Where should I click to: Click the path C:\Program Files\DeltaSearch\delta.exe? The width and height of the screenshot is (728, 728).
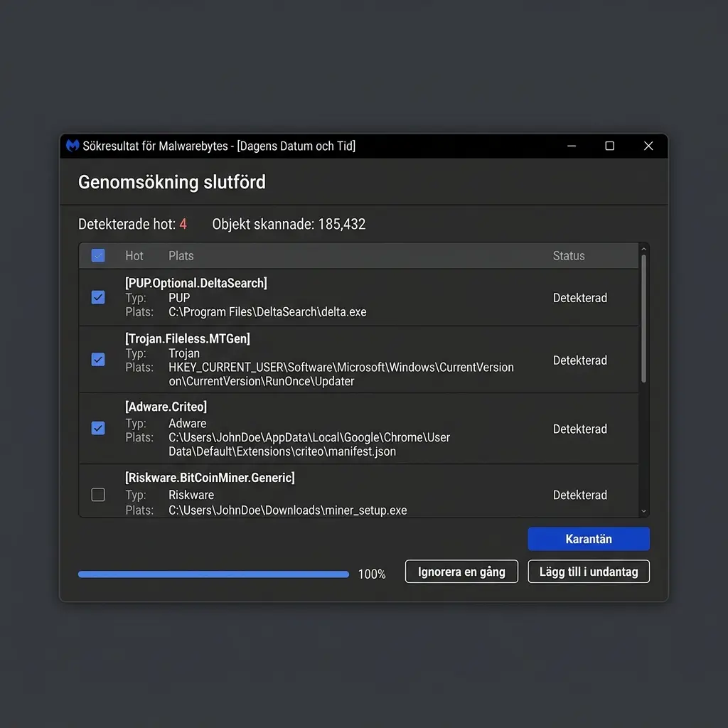(267, 312)
